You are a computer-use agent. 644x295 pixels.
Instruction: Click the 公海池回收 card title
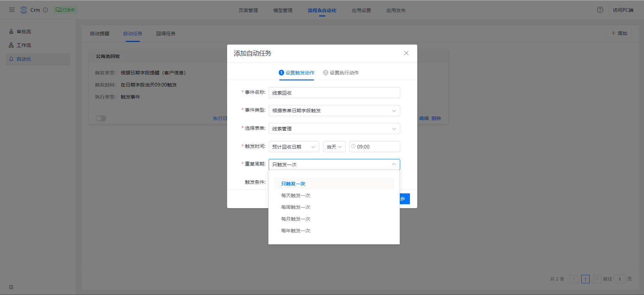(x=108, y=56)
